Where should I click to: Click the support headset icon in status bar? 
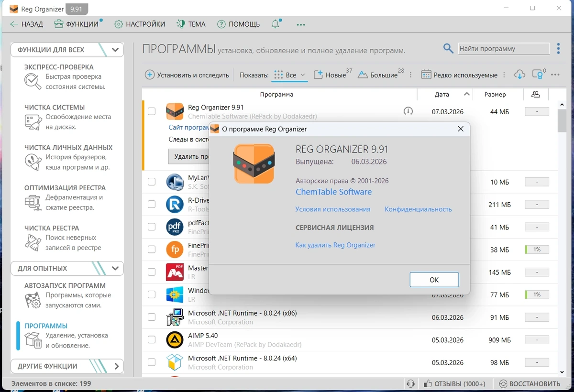click(x=410, y=384)
